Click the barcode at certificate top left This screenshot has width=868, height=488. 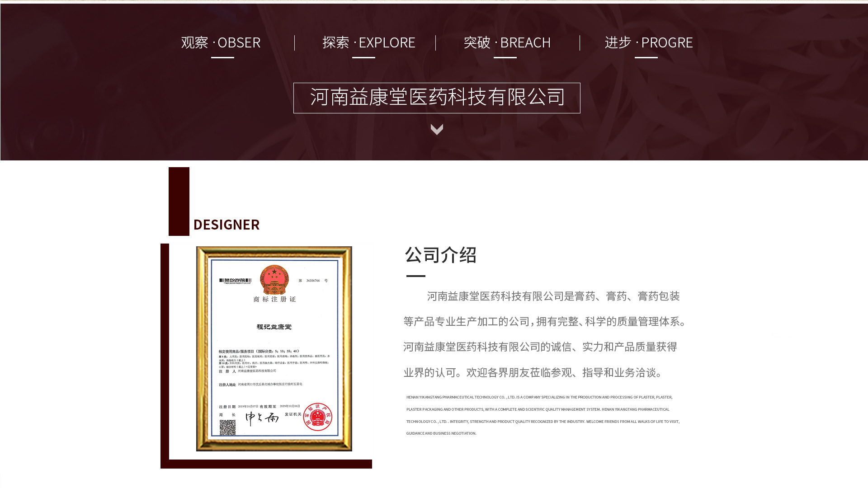click(235, 281)
